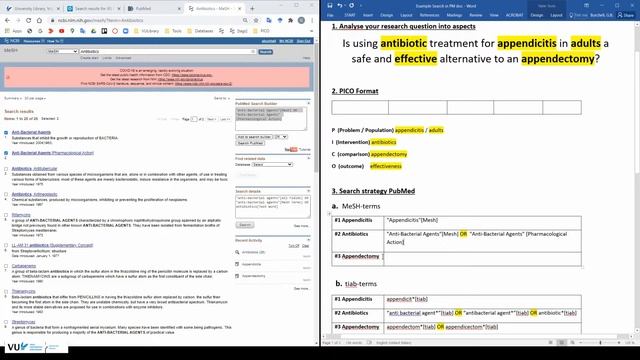Open the Chrome profile avatar
Screen dimensions: 640x360
(301, 20)
